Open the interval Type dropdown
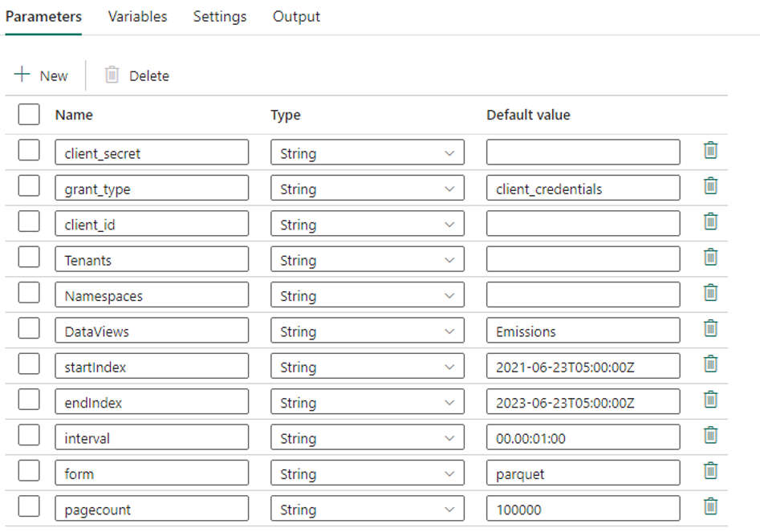This screenshot has height=532, width=760. [368, 437]
